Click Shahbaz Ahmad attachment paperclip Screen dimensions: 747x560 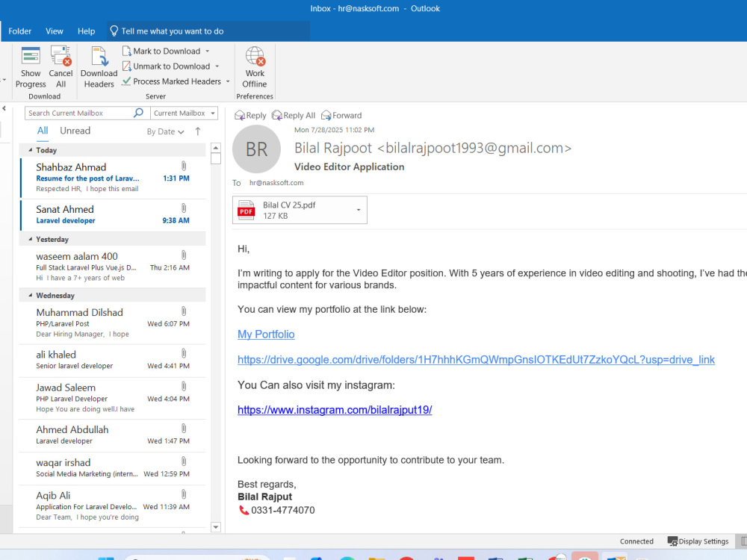point(184,166)
